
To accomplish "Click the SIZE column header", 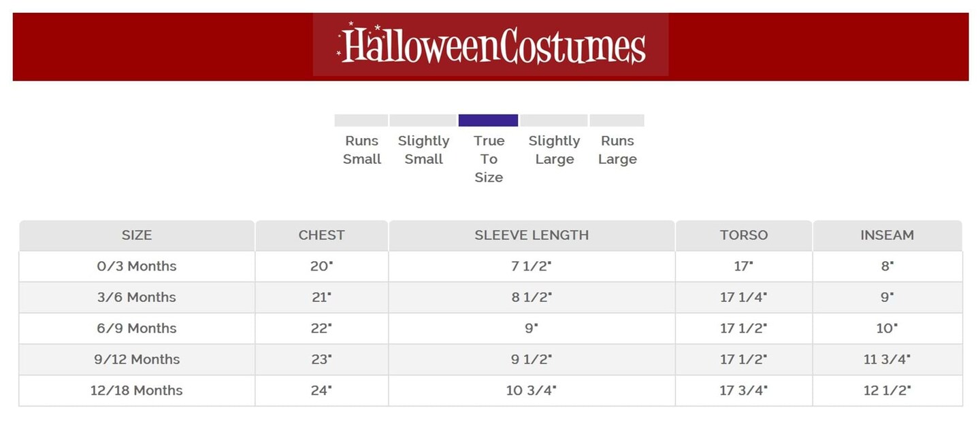I will click(x=137, y=235).
